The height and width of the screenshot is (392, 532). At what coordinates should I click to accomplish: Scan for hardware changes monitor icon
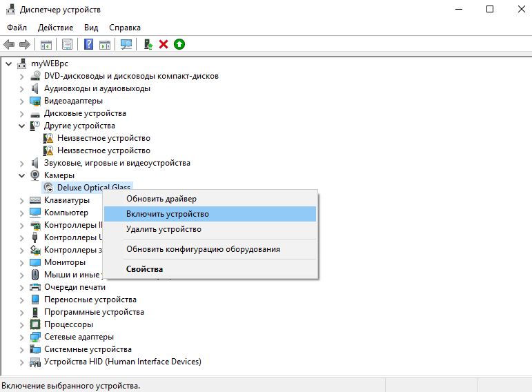point(126,44)
